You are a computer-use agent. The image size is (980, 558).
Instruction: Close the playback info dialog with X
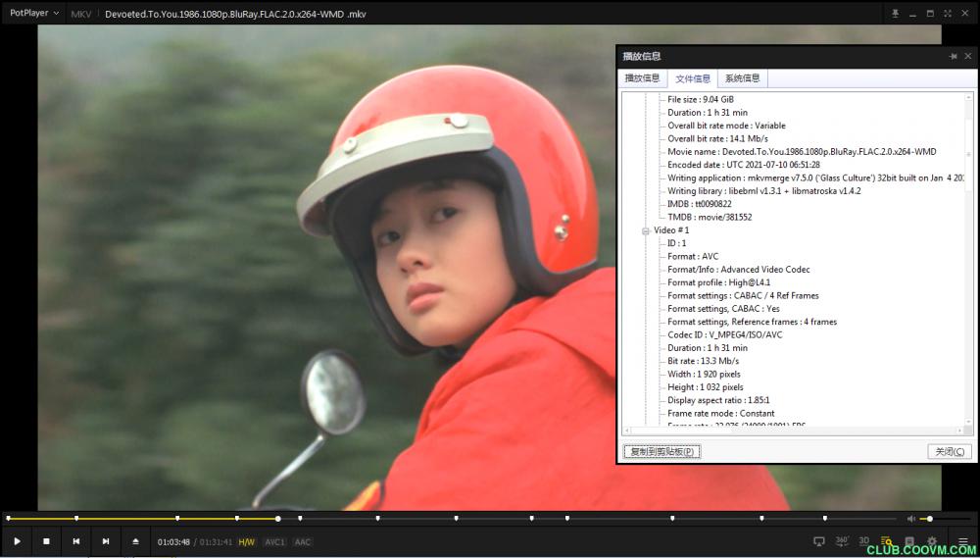(968, 56)
